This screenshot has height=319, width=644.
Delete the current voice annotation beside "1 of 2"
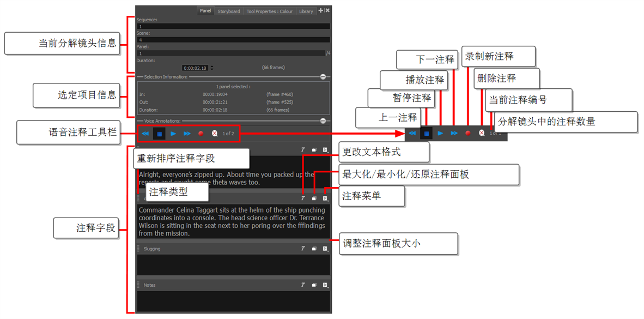click(214, 133)
